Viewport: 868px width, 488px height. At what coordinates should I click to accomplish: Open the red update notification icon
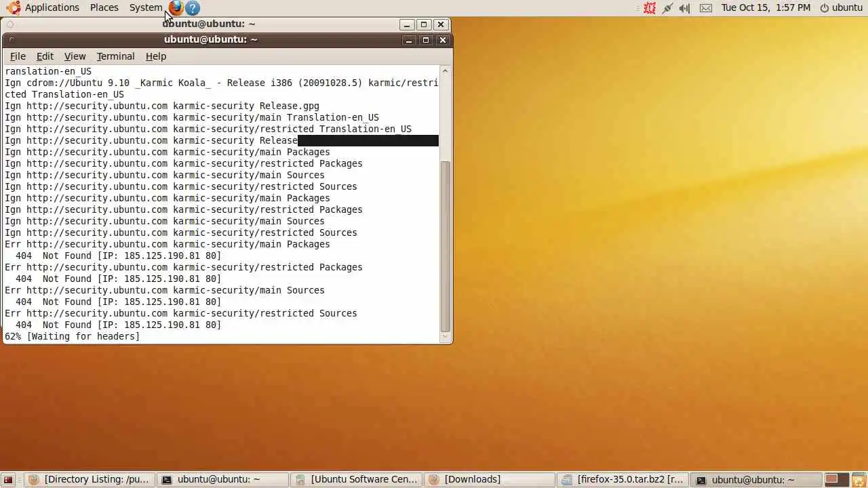click(x=650, y=8)
